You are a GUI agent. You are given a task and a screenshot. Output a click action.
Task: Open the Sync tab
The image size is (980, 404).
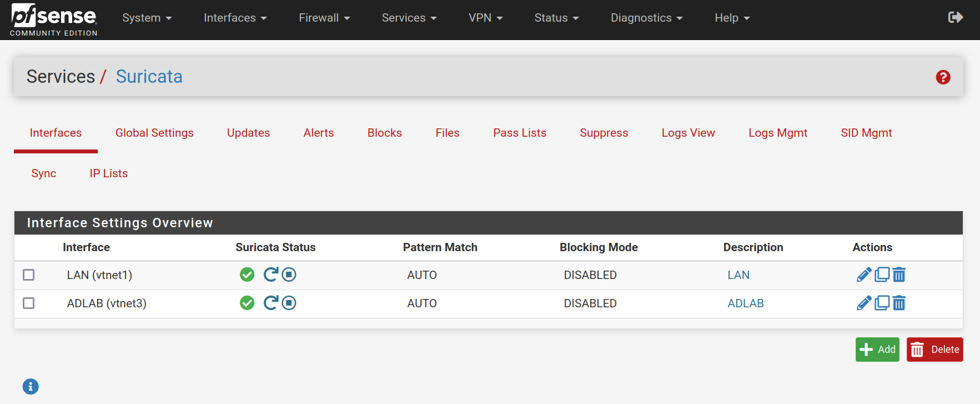click(44, 173)
